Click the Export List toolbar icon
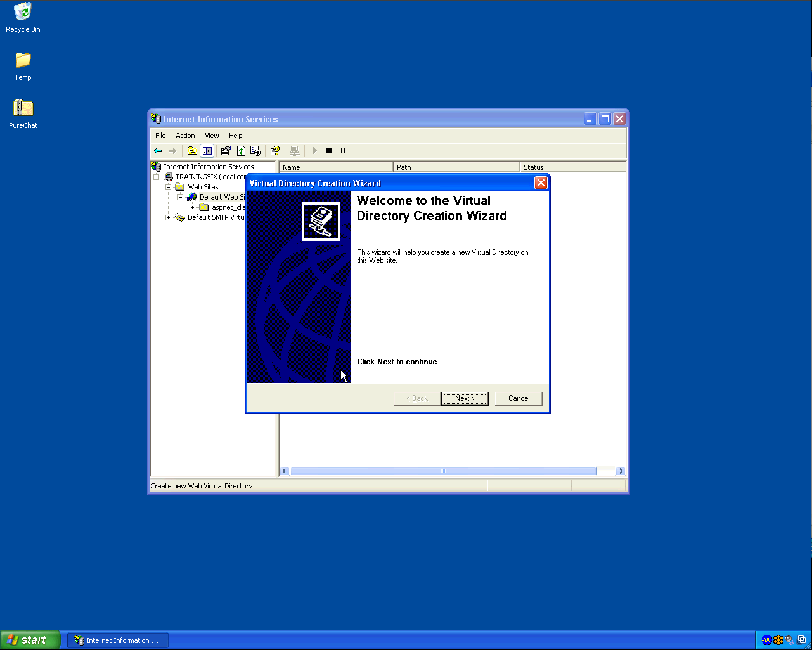 pos(255,151)
